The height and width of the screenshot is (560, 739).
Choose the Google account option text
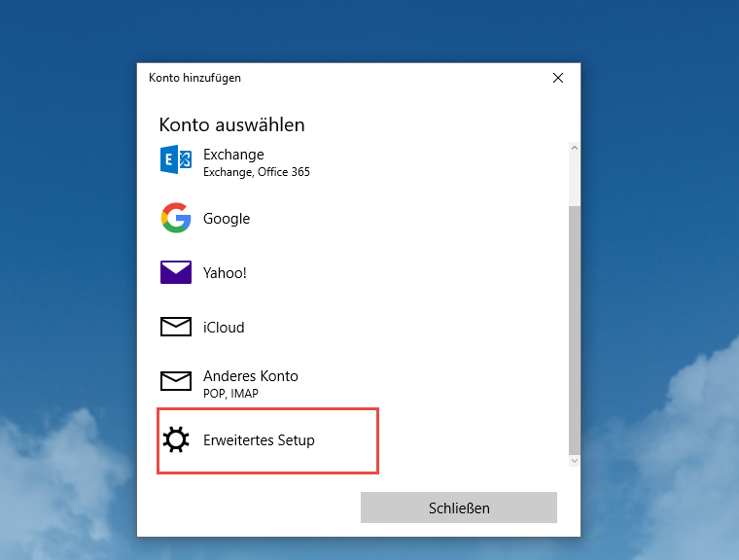coord(227,219)
